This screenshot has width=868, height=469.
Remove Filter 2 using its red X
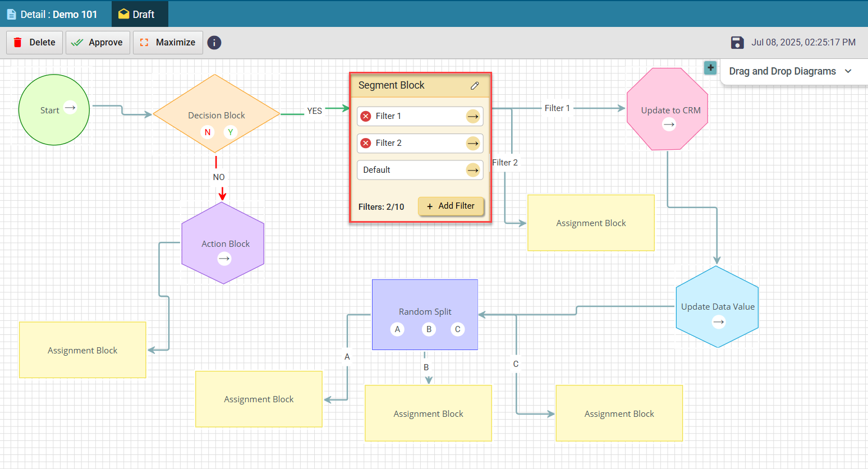(x=366, y=143)
